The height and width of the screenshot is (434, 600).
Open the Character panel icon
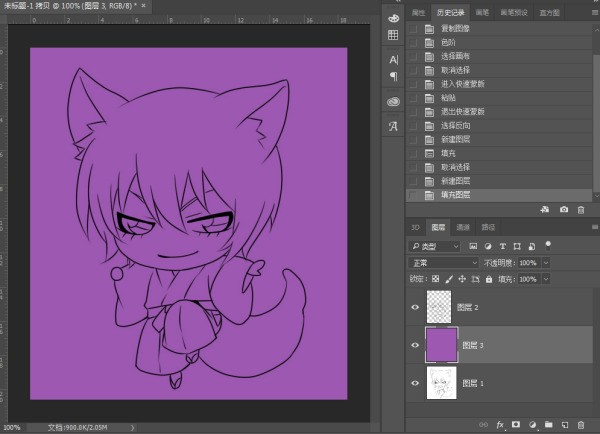[x=393, y=60]
